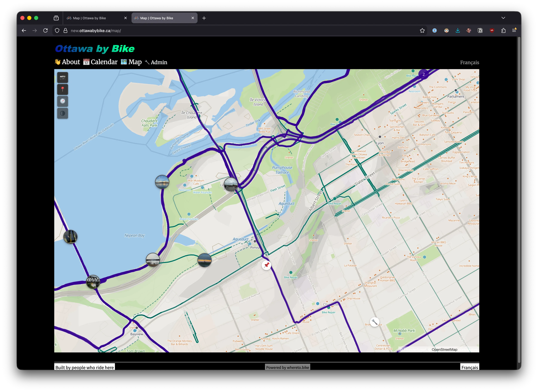Open the extensions puzzle-piece panel
Viewport: 538px width, 392px height.
[x=503, y=30]
